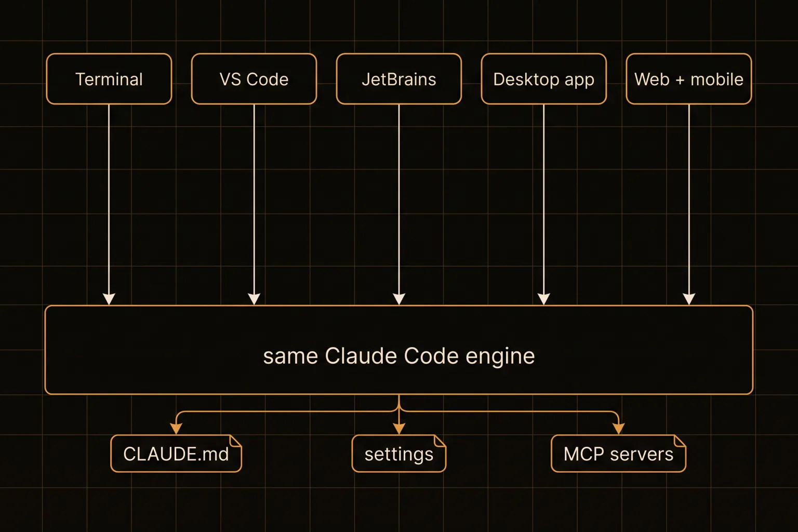Select the Desktop app box
This screenshot has width=798, height=532.
(544, 79)
